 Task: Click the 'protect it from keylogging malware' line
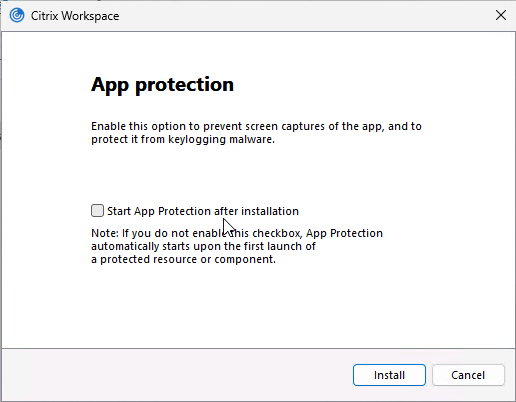click(x=183, y=139)
